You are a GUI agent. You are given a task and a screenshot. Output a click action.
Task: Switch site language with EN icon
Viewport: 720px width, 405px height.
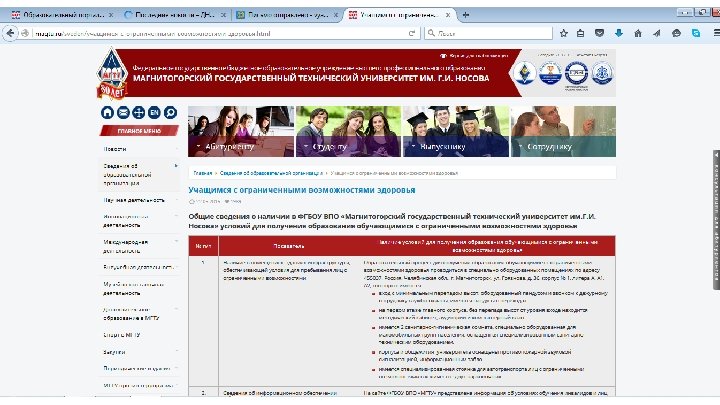154,112
